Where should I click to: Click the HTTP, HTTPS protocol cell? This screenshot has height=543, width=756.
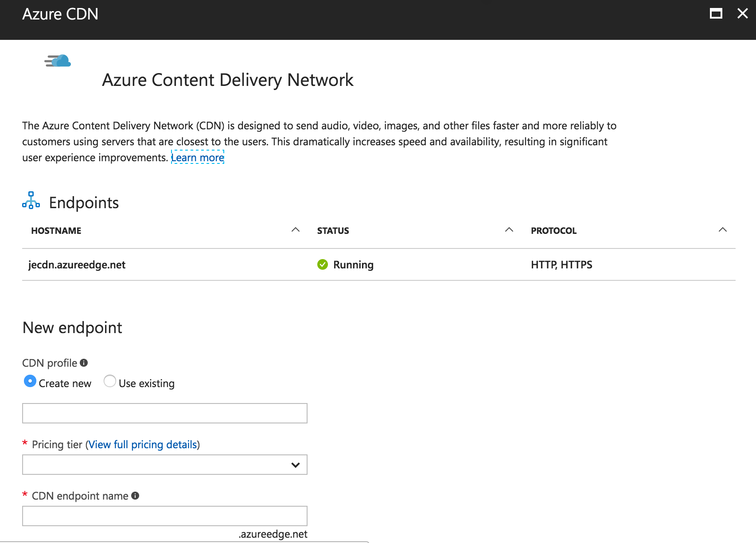(561, 264)
